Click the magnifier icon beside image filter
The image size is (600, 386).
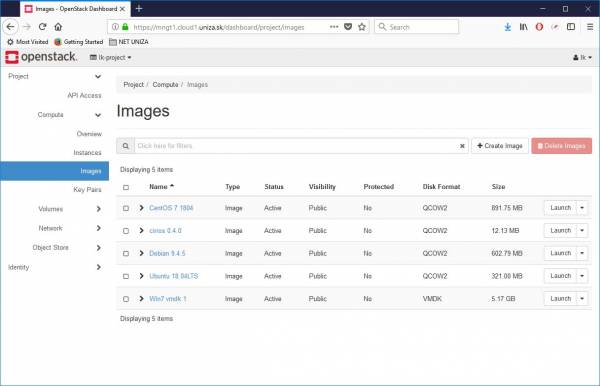tap(126, 146)
